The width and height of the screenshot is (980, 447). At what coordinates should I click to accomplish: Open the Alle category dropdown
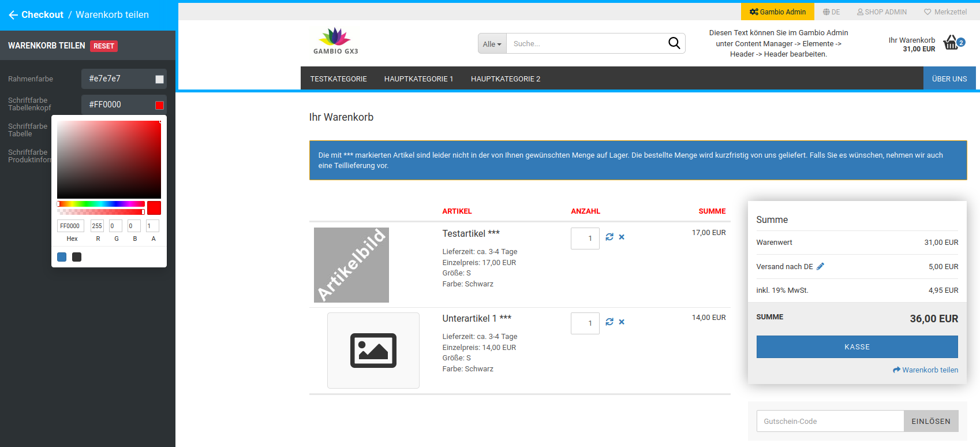tap(492, 44)
